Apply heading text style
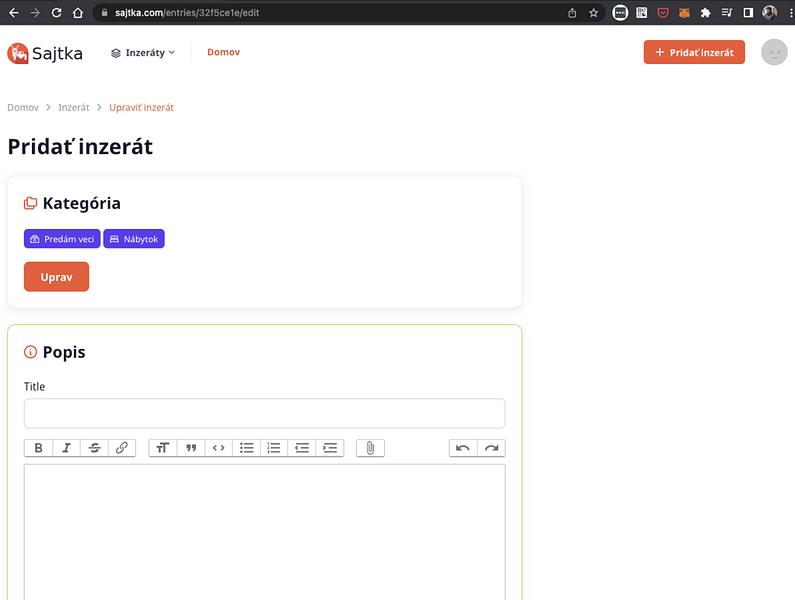The width and height of the screenshot is (795, 600). [x=163, y=448]
